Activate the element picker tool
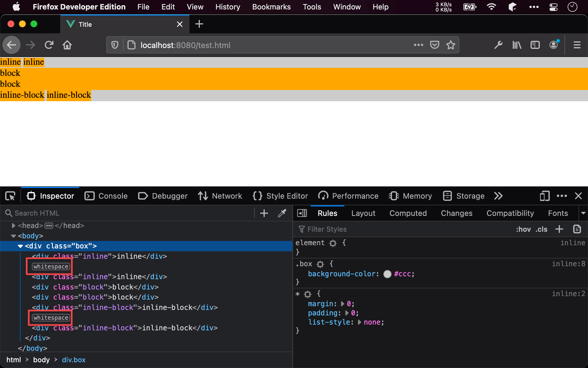Image resolution: width=588 pixels, height=368 pixels. (x=10, y=196)
